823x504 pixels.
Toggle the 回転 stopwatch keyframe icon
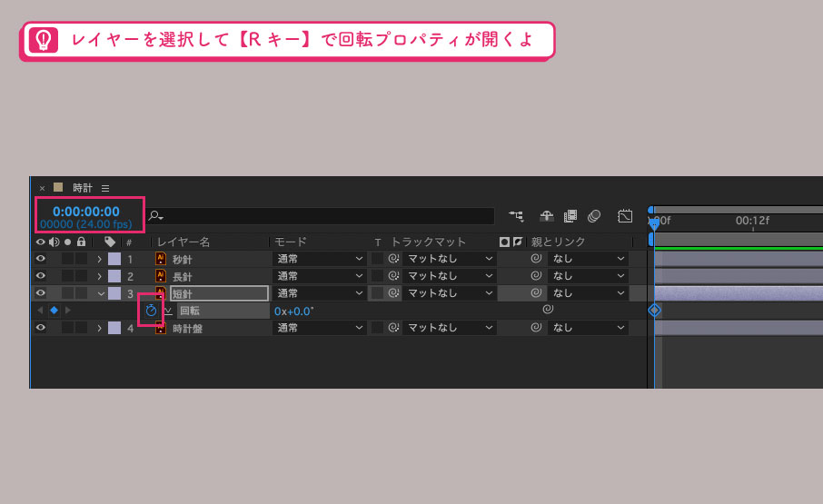[151, 311]
